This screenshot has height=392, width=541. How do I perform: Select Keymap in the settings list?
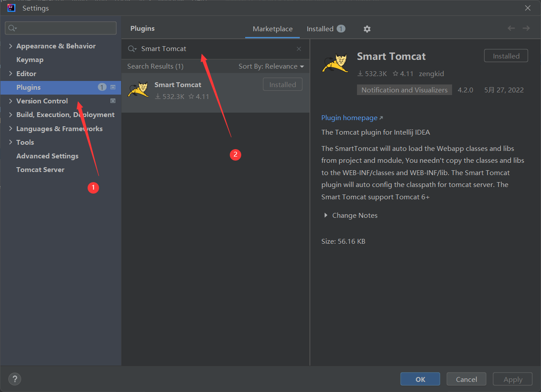click(x=30, y=60)
